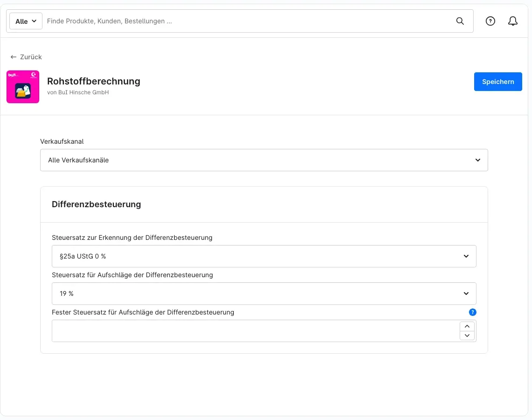Show help tooltip for Fester Steuersatz
The width and height of the screenshot is (532, 420).
472,312
